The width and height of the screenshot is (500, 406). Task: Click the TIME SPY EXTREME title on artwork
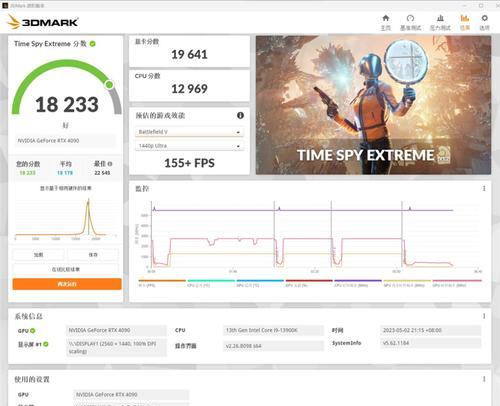tap(366, 155)
